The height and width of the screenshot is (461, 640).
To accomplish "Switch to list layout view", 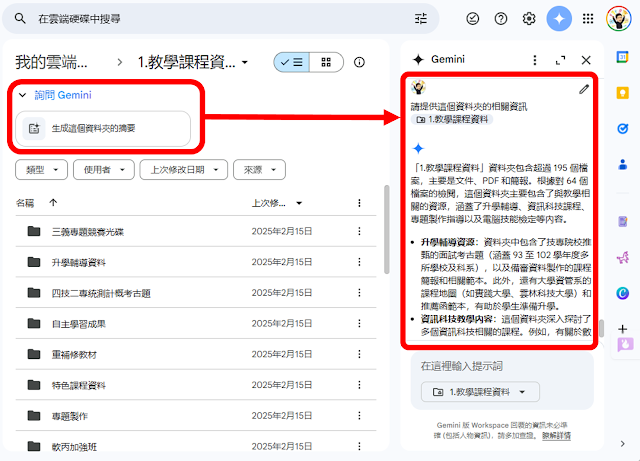I will point(291,62).
